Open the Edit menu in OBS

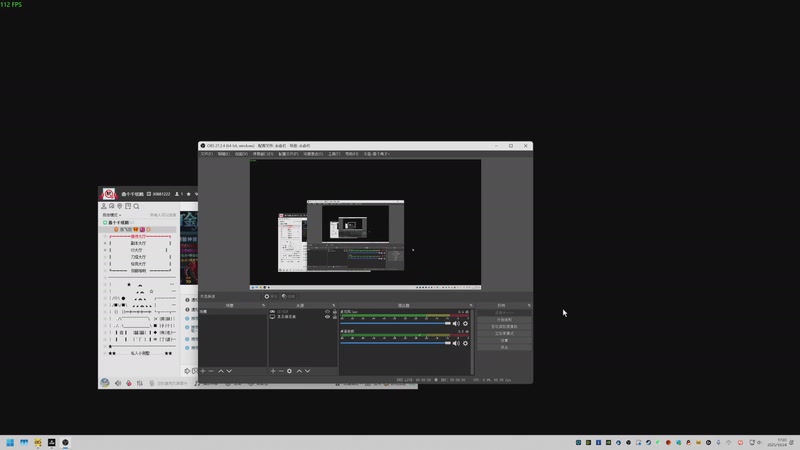coord(223,154)
